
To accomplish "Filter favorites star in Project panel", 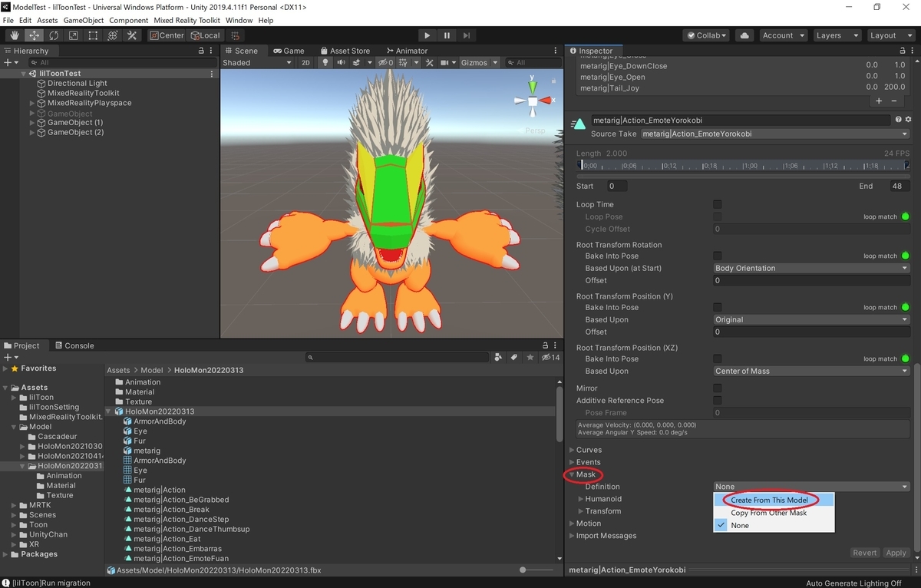I will pyautogui.click(x=530, y=357).
